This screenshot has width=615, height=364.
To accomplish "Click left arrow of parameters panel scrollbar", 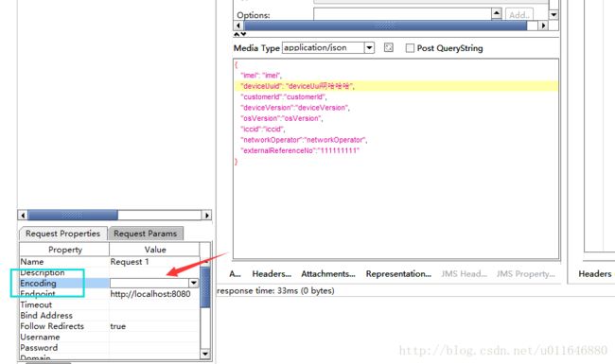I will 238,26.
